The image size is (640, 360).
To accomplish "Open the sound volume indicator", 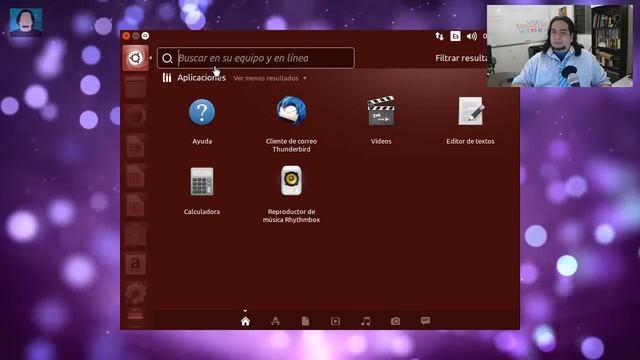I will [471, 36].
